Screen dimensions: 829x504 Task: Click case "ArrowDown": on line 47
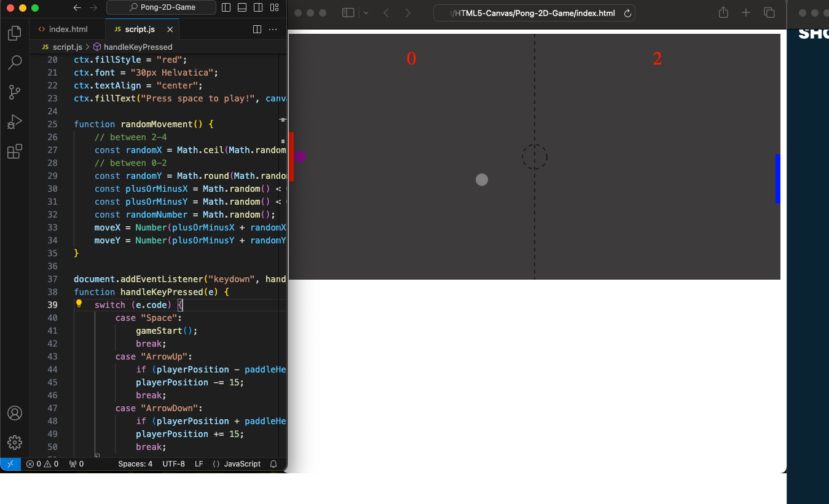click(x=159, y=408)
